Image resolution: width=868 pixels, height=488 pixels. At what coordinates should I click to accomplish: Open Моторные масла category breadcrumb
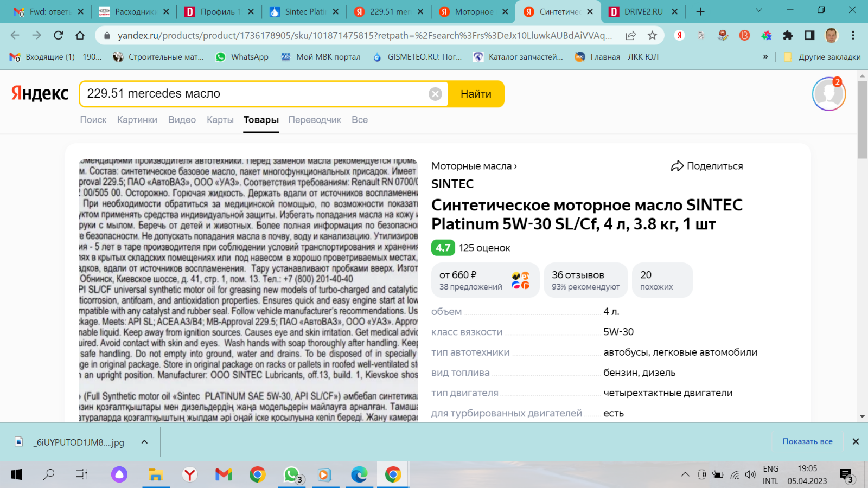(x=474, y=166)
